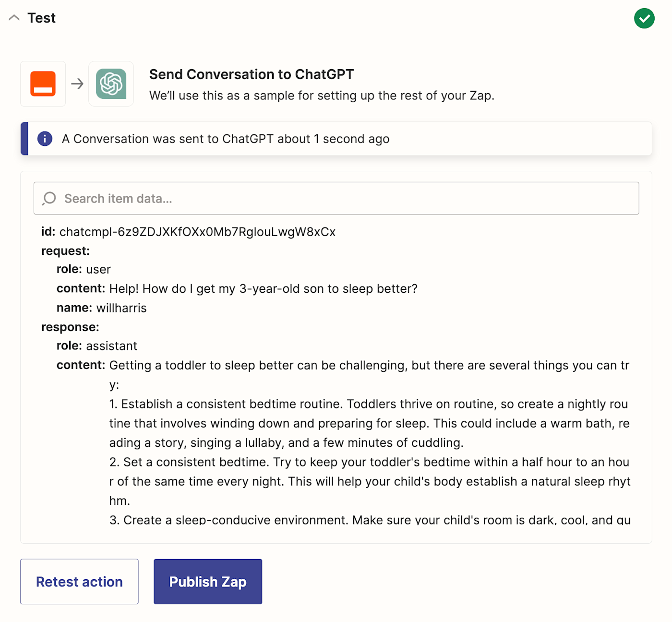This screenshot has height=622, width=672.
Task: Click the search magnifier icon
Action: [49, 198]
